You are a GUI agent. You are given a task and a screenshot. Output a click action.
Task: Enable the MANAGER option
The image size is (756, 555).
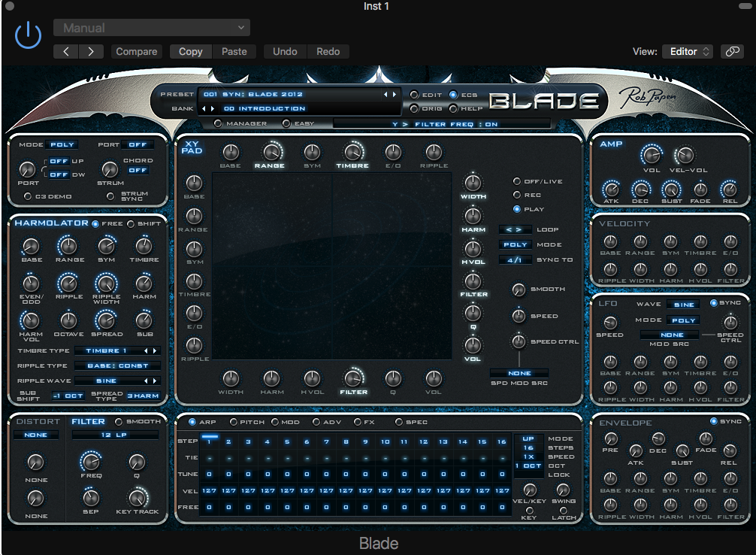point(218,123)
